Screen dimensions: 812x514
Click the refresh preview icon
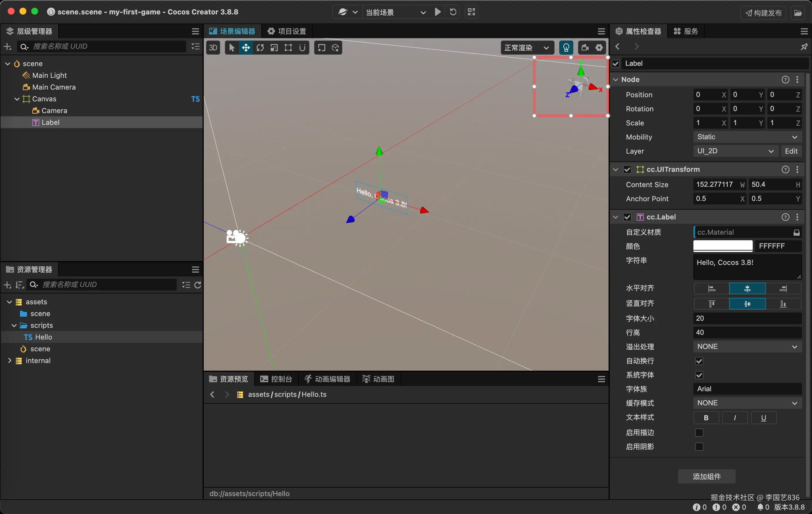pyautogui.click(x=453, y=12)
